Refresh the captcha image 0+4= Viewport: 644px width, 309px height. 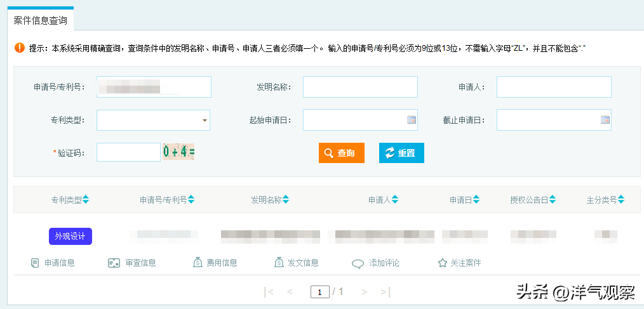pos(178,152)
